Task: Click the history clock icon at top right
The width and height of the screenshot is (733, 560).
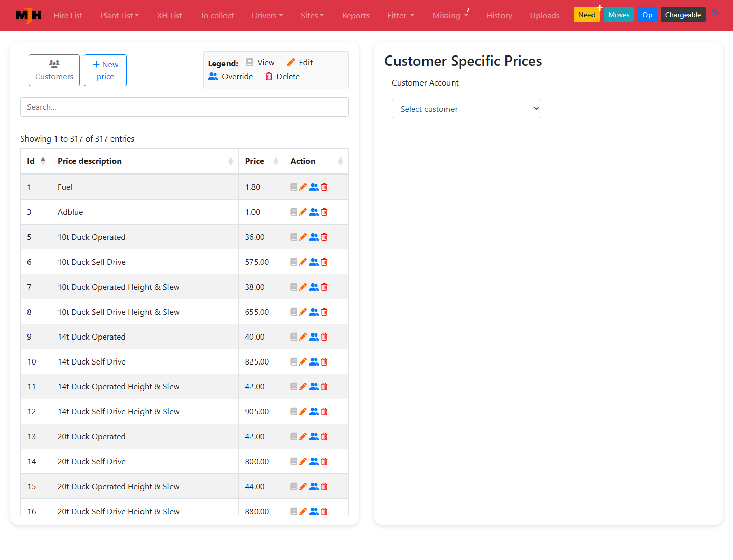Action: [x=715, y=13]
